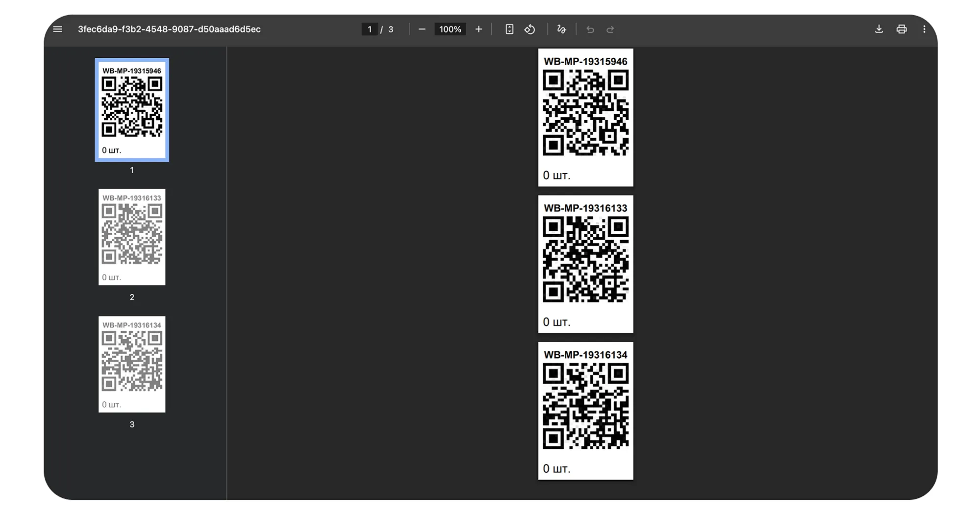Rotate the document counterclockwise
Image resolution: width=980 pixels, height=515 pixels.
(x=529, y=29)
